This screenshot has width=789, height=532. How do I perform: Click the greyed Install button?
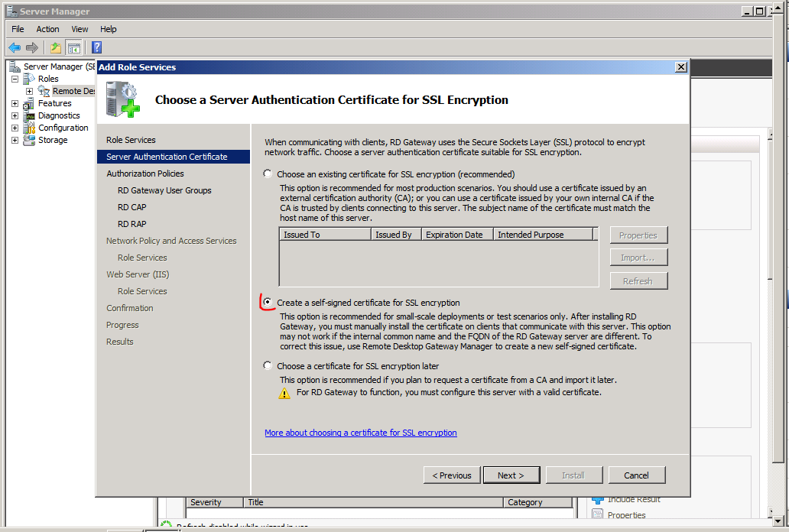tap(573, 475)
